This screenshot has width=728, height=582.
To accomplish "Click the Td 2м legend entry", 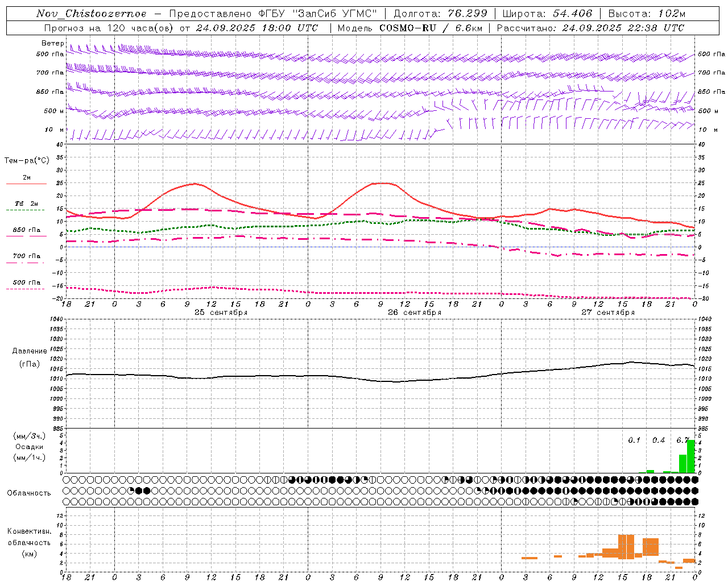I will (26, 203).
